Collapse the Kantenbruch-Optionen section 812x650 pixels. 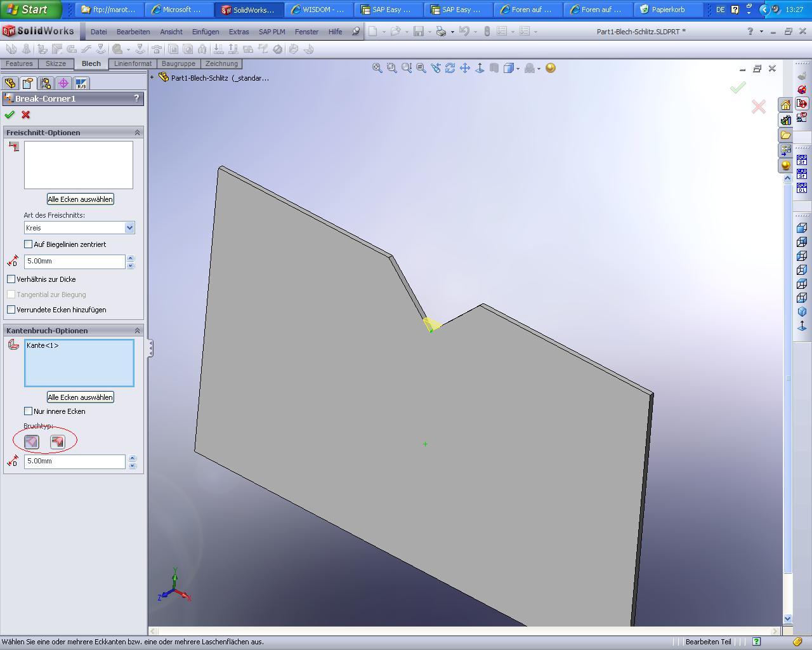coord(137,331)
